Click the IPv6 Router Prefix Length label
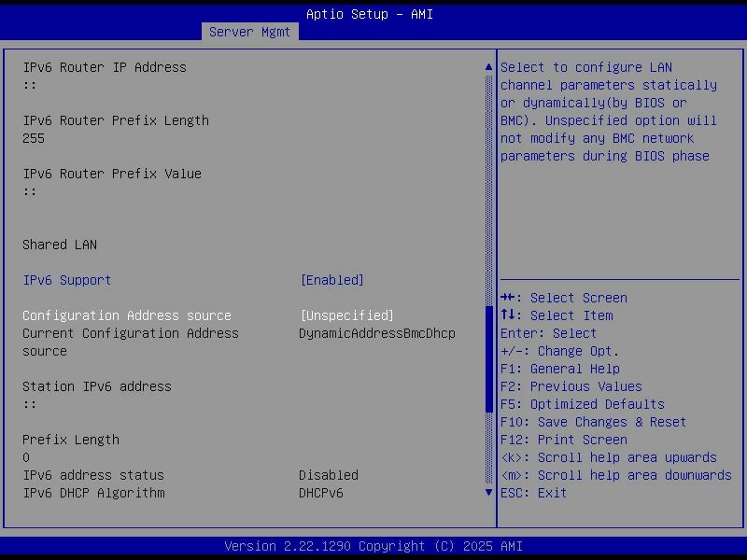Image resolution: width=747 pixels, height=560 pixels. coord(116,120)
